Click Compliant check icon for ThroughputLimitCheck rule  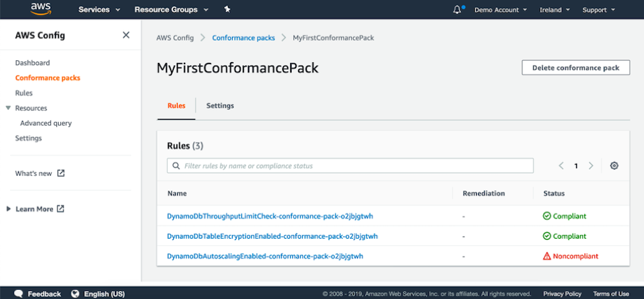pos(547,216)
